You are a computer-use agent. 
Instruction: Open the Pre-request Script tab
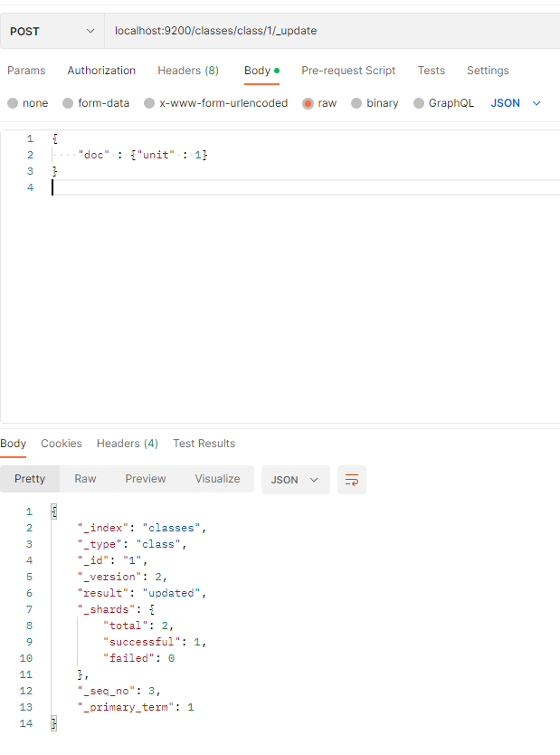348,71
